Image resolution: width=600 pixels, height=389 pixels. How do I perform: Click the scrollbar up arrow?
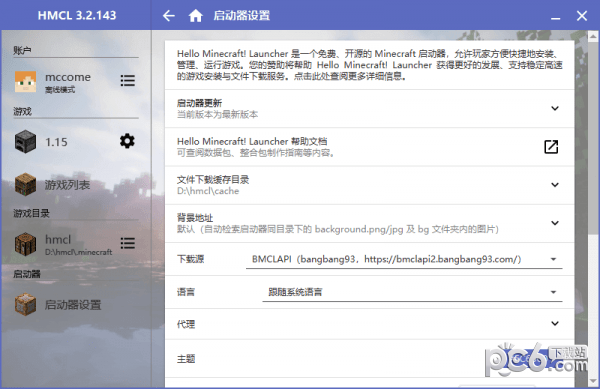tap(593, 37)
